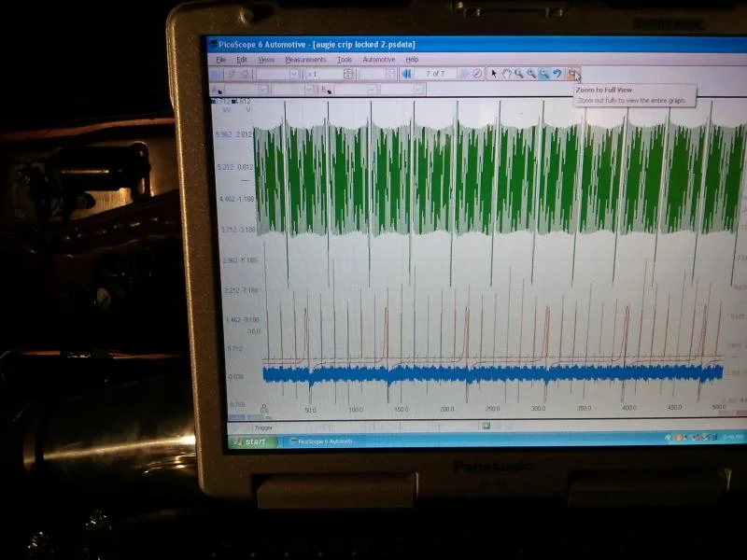Image resolution: width=747 pixels, height=560 pixels.
Task: Click the Windows start button
Action: pos(249,441)
